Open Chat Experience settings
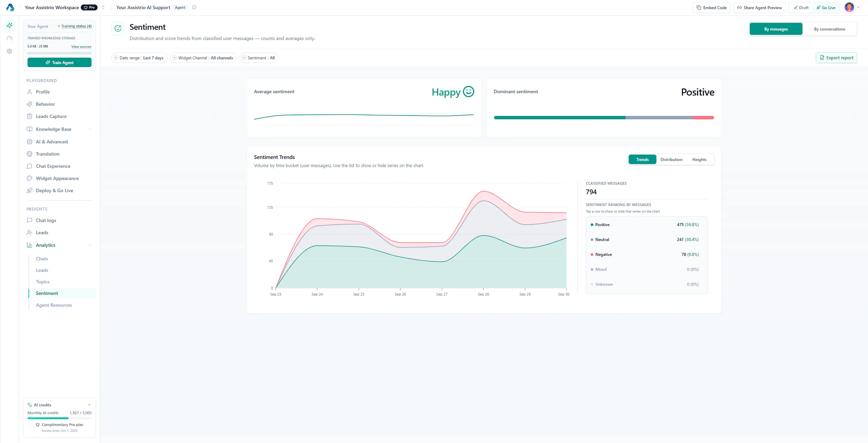This screenshot has height=443, width=868. point(59,166)
